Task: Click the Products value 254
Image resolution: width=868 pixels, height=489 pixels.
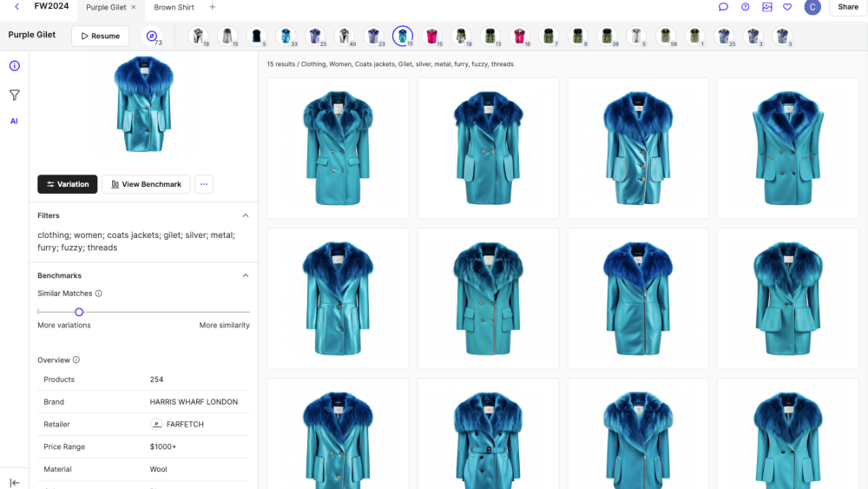Action: click(x=156, y=380)
